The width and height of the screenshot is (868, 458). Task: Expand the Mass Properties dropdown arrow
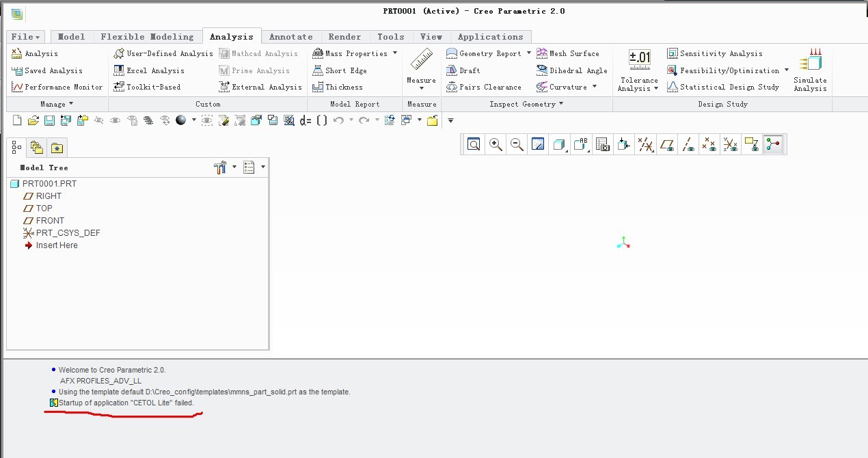[x=394, y=53]
